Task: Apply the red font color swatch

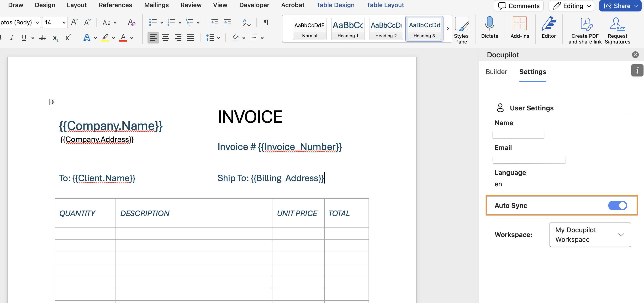Action: point(123,38)
